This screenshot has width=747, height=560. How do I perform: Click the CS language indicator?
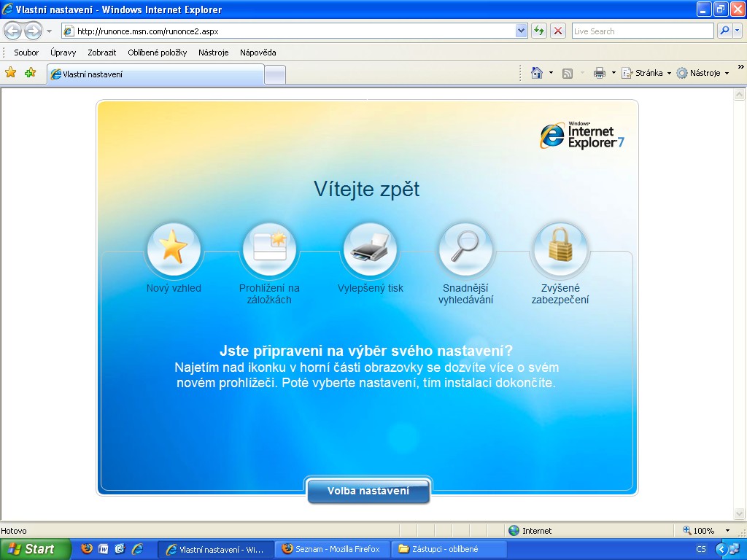(x=701, y=549)
